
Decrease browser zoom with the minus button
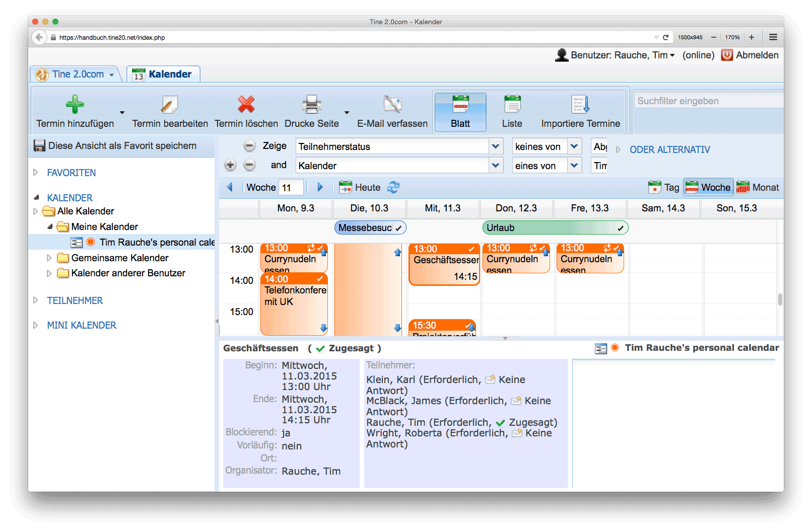click(714, 37)
